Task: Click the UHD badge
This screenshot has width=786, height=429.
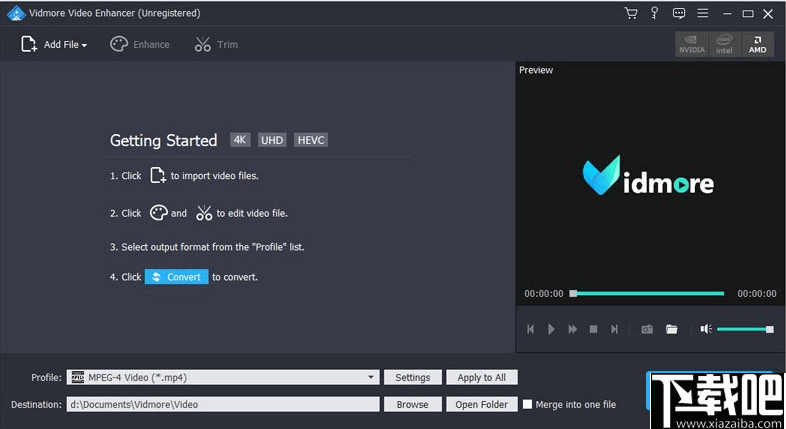Action: click(272, 140)
